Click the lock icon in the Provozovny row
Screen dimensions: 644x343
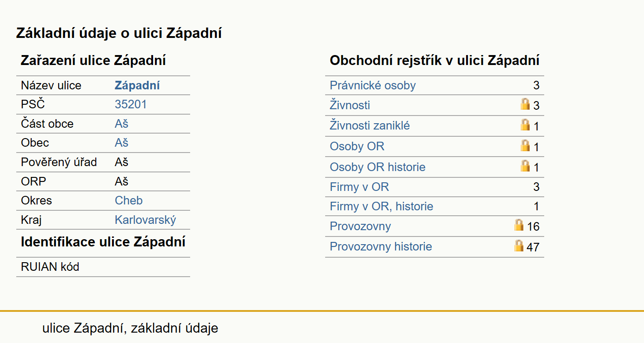(x=519, y=225)
